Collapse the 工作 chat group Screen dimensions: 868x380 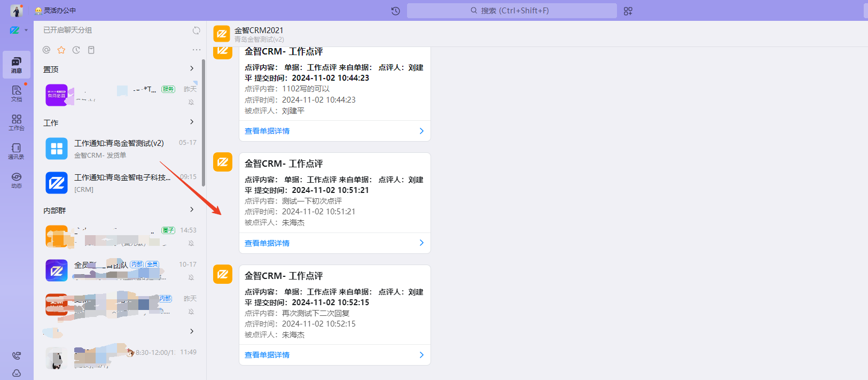(x=192, y=122)
